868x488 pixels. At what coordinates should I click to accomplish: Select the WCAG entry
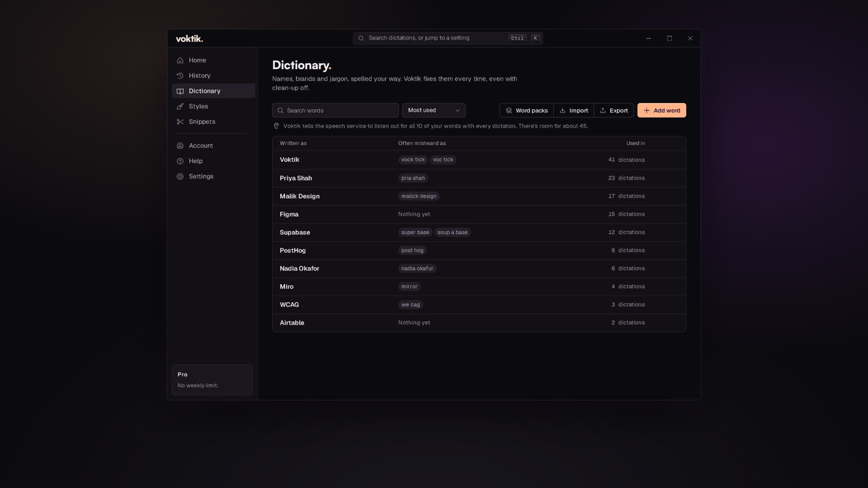click(x=479, y=304)
